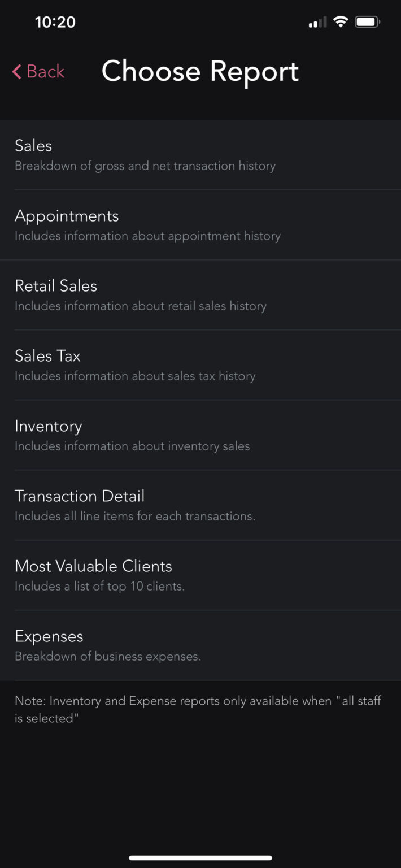Tap the battery indicator icon
Image resolution: width=401 pixels, height=868 pixels.
tap(367, 22)
